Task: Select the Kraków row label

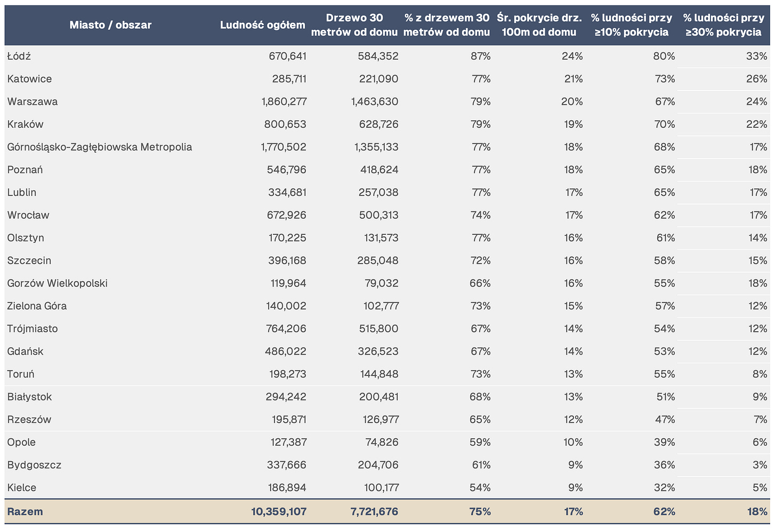Action: tap(26, 124)
